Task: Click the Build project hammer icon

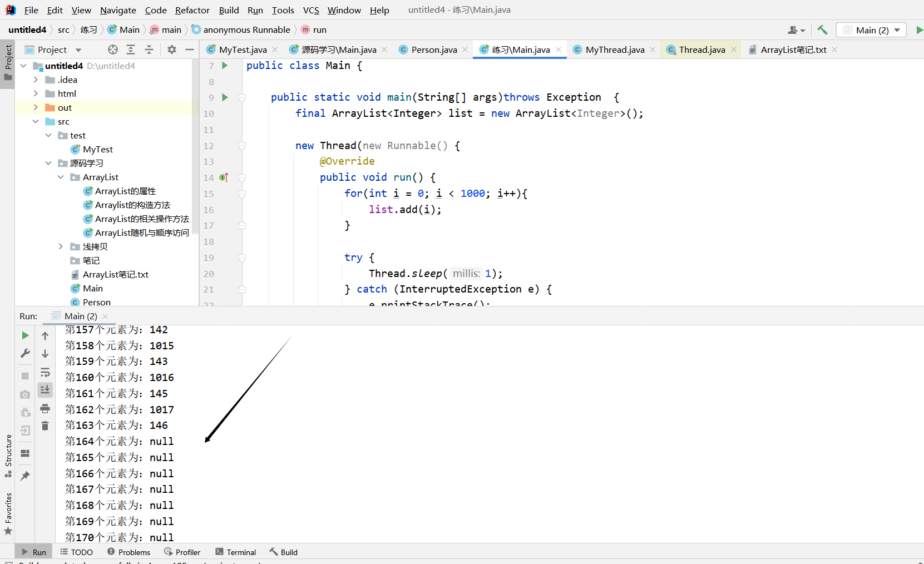Action: 822,30
